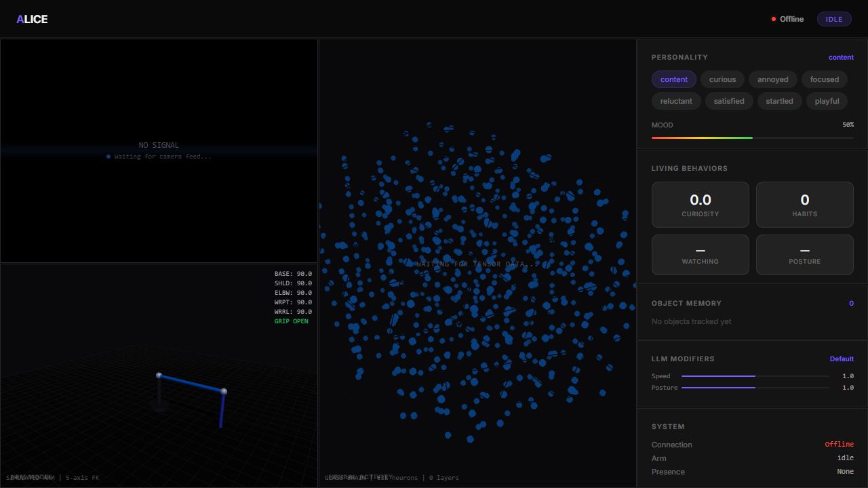Click the Speed value 1.0
The width and height of the screenshot is (868, 488).
coord(848,376)
